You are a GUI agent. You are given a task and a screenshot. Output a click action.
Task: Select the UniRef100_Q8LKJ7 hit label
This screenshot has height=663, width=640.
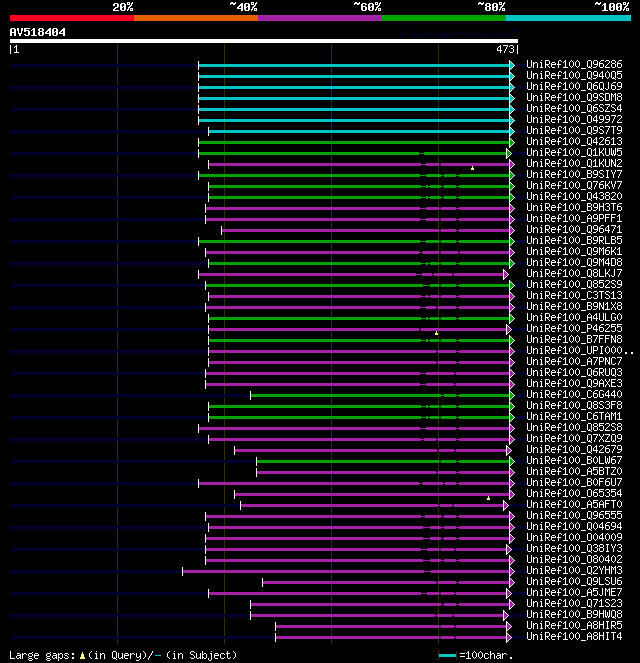(574, 273)
